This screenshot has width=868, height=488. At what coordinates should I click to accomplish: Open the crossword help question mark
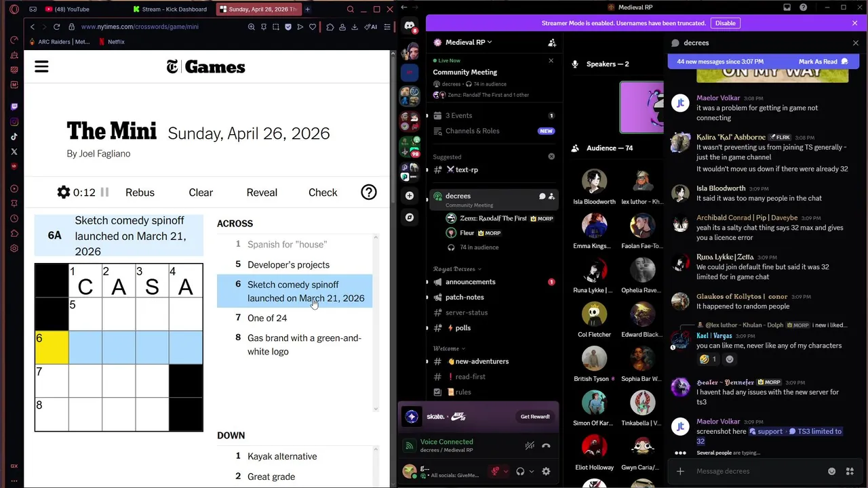coord(368,192)
